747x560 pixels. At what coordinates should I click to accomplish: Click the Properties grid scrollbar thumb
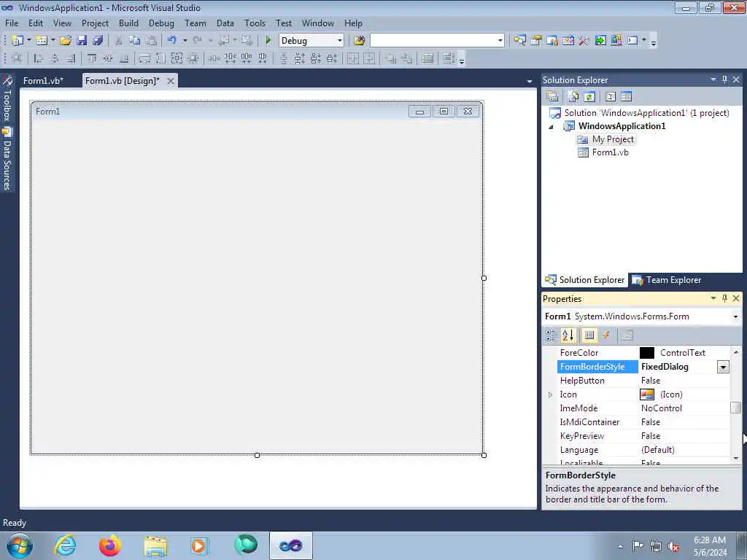[x=735, y=408]
